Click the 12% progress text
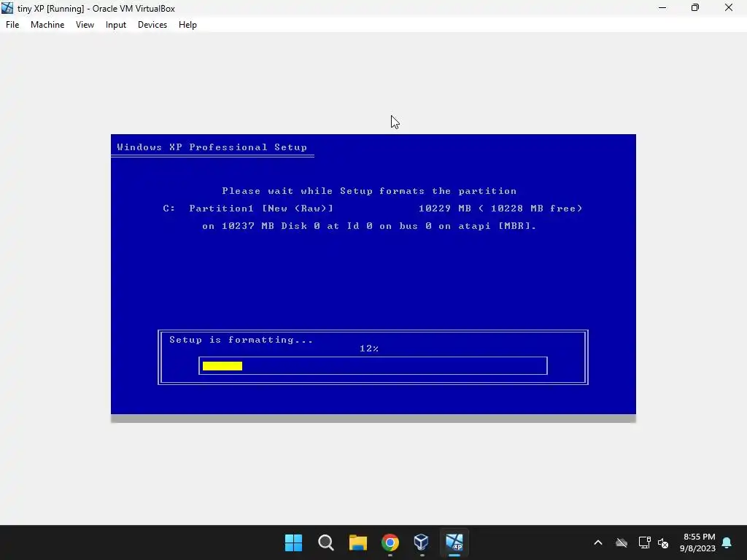The height and width of the screenshot is (560, 747). 369,349
